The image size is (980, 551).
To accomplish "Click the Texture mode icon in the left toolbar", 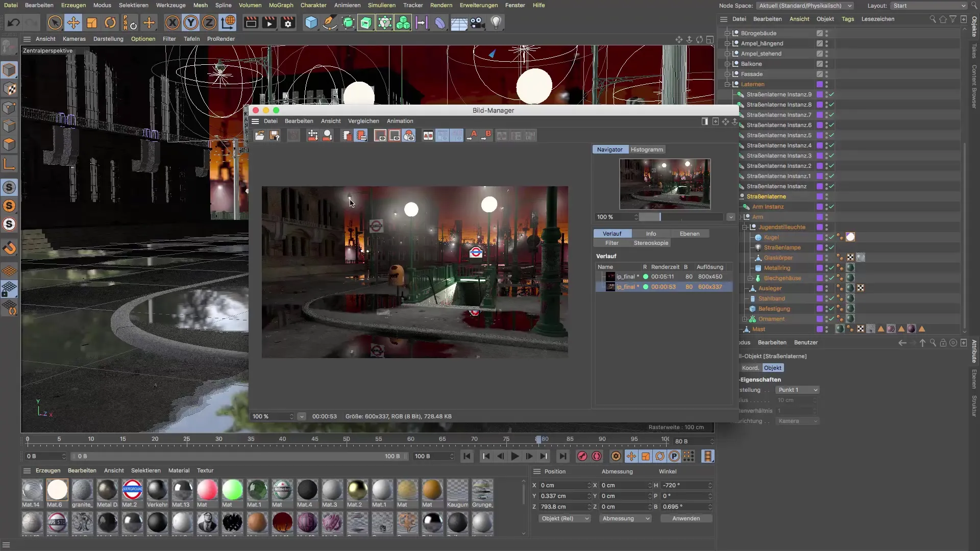I will (9, 89).
